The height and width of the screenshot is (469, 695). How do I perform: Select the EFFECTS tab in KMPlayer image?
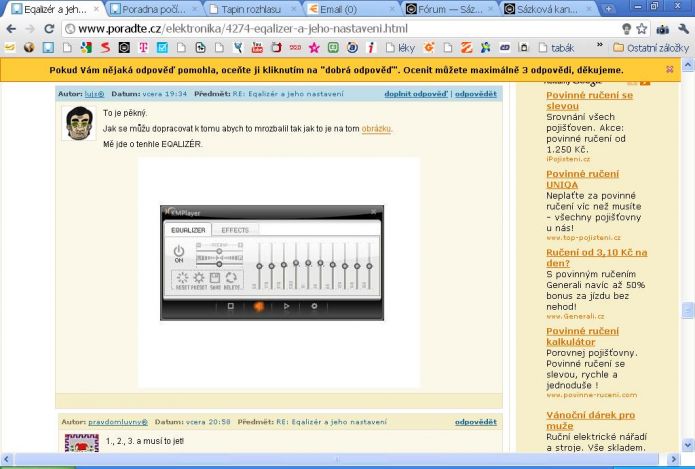tap(235, 230)
